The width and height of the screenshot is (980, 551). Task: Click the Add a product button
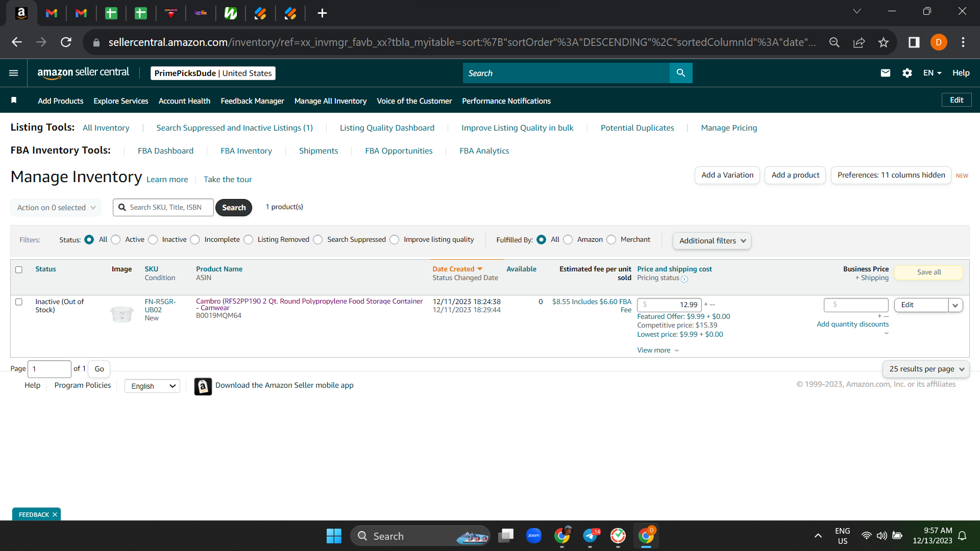pyautogui.click(x=795, y=175)
